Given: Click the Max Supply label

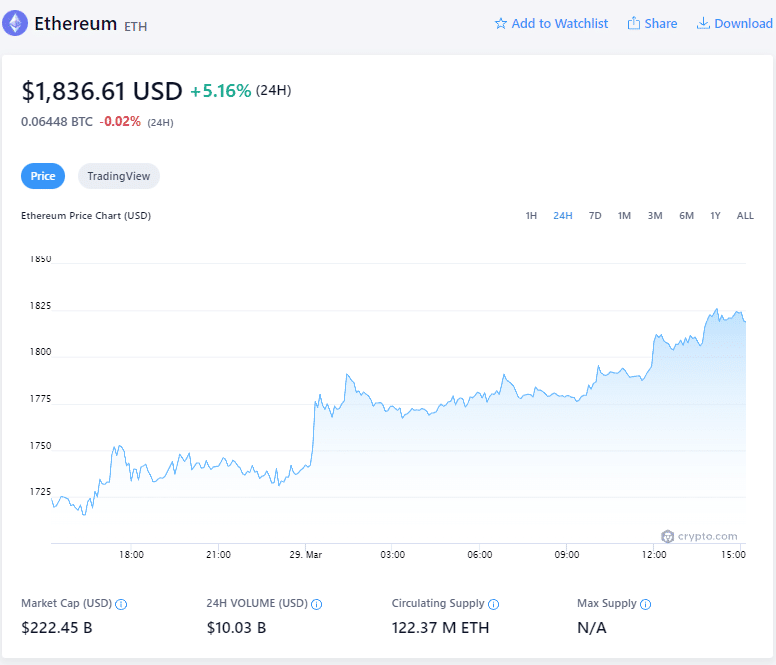Looking at the screenshot, I should click(607, 604).
